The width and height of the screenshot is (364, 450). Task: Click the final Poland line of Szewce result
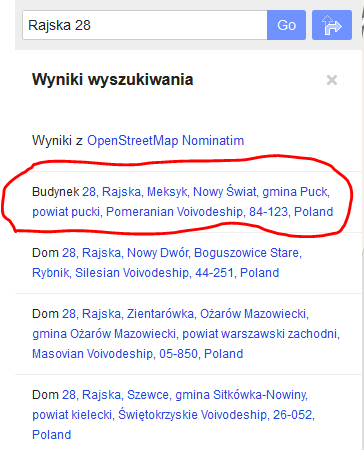tap(52, 435)
